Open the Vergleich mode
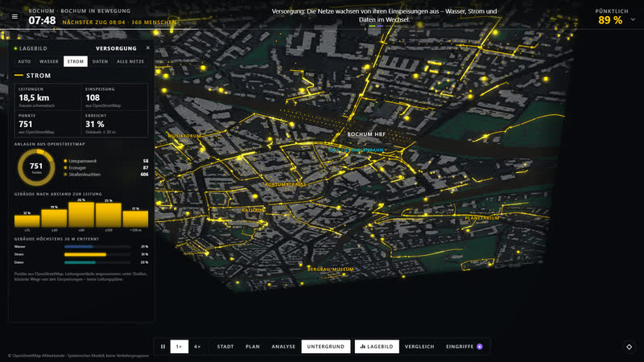The width and height of the screenshot is (644, 362). tap(419, 347)
